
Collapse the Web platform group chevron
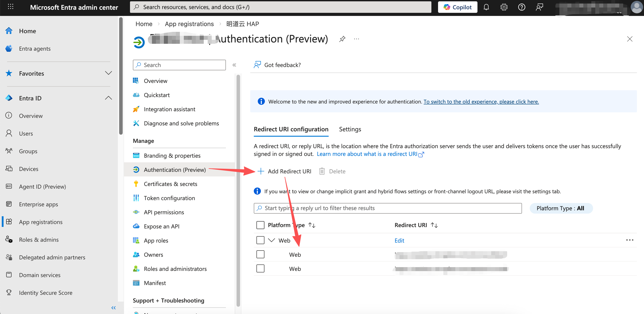tap(271, 240)
